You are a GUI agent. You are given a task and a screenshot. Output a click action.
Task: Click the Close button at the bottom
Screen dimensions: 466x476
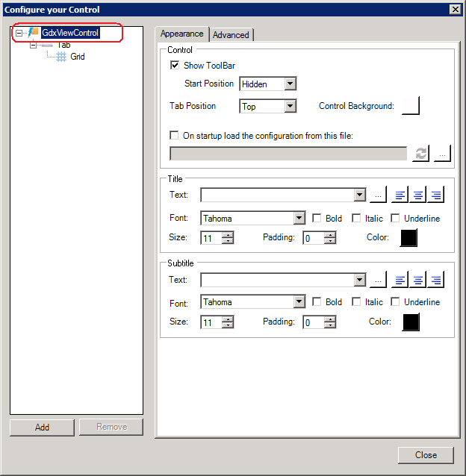coord(426,455)
